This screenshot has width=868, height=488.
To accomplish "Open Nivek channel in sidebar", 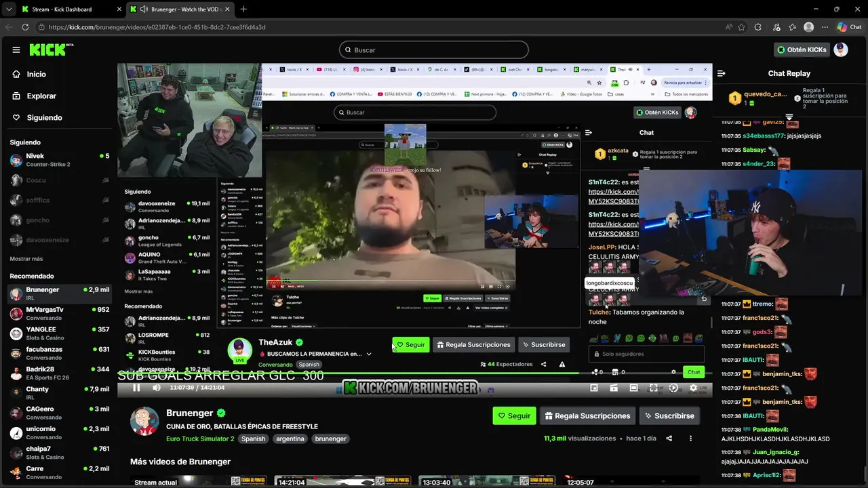I will point(59,160).
